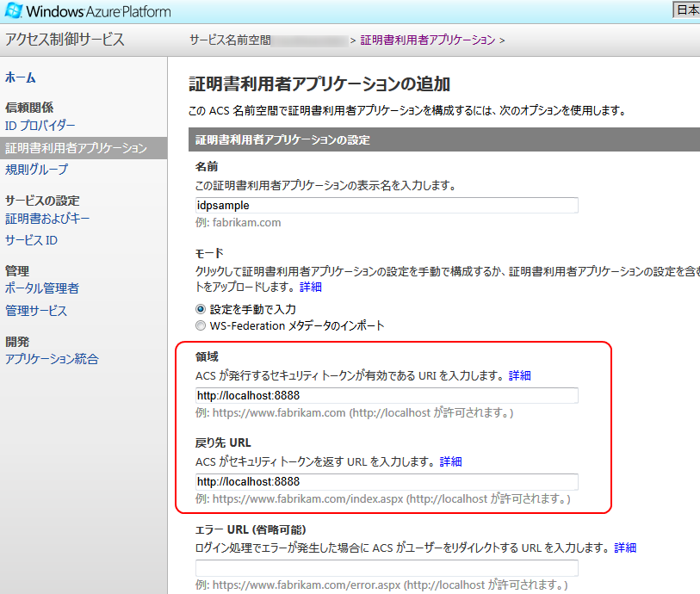Image resolution: width=700 pixels, height=594 pixels.
Task: Open 証明書およびキー settings page
Action: pos(47,219)
